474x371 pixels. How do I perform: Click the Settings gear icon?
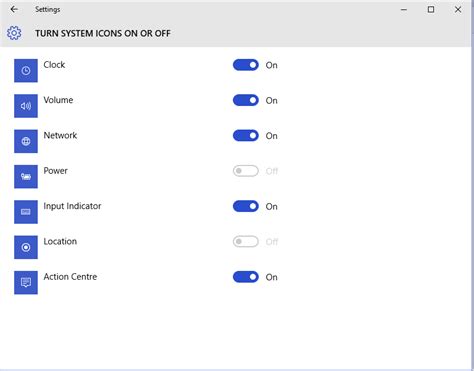[x=14, y=33]
